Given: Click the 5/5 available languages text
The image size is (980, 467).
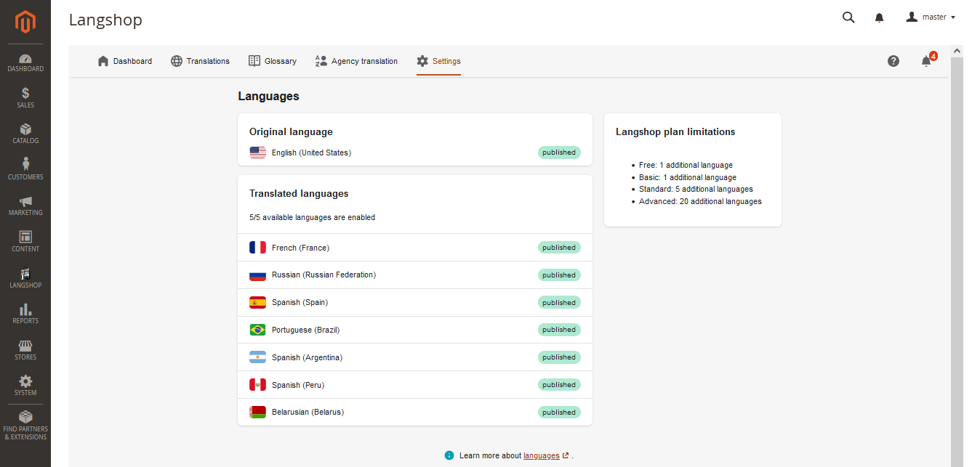Looking at the screenshot, I should tap(312, 217).
